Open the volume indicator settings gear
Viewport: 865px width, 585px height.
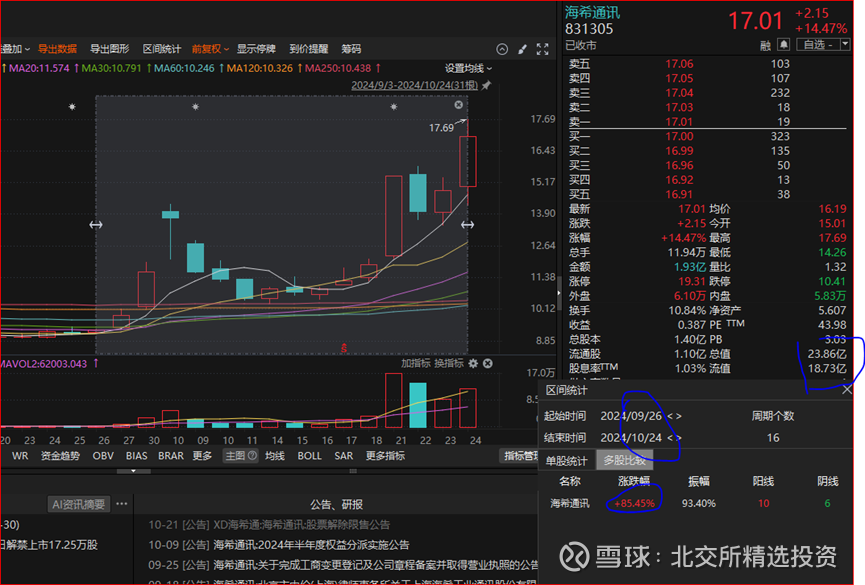[x=473, y=363]
